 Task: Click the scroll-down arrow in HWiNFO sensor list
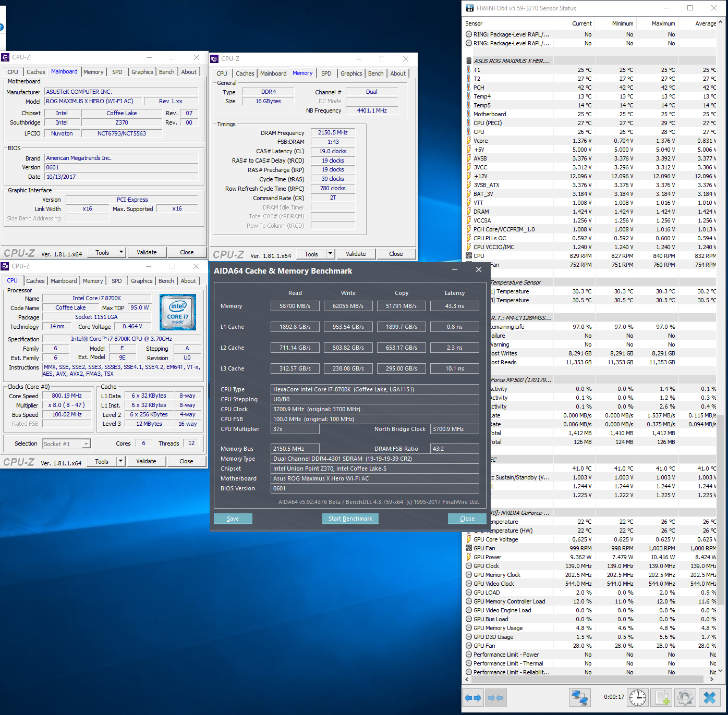[x=721, y=671]
